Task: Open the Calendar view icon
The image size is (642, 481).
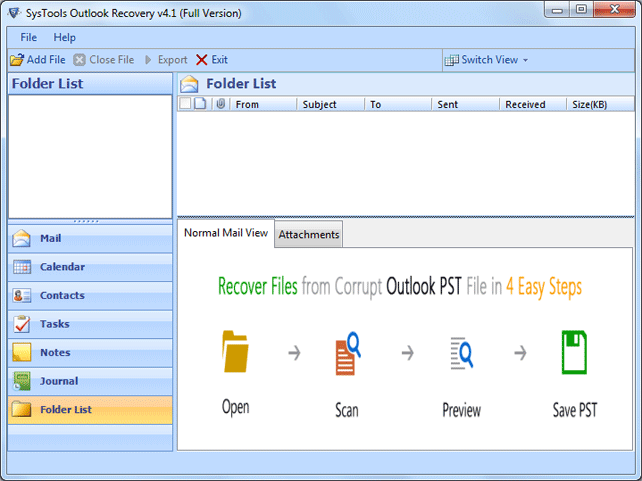Action: click(22, 267)
